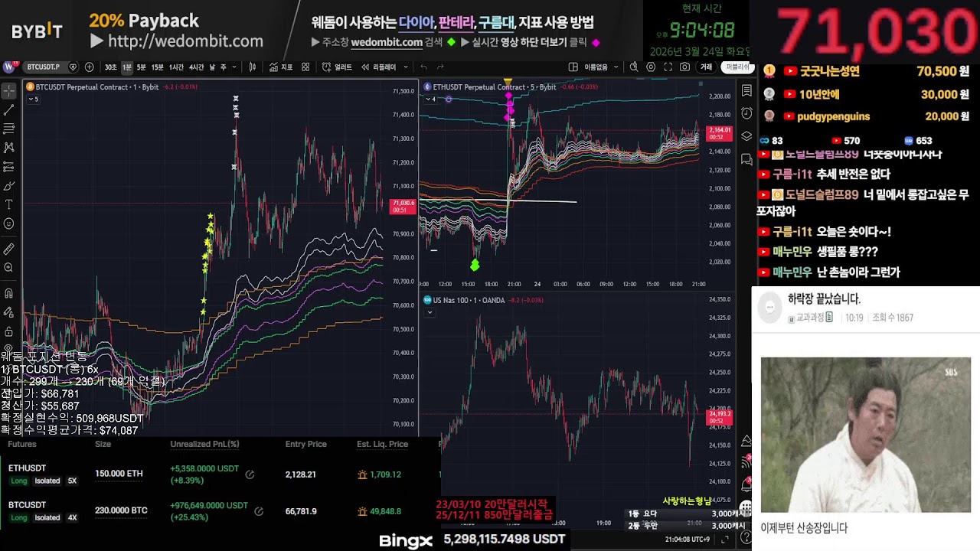Click the BTC price label 71,030.6
Viewport: 980px width, 551px height.
403,206
